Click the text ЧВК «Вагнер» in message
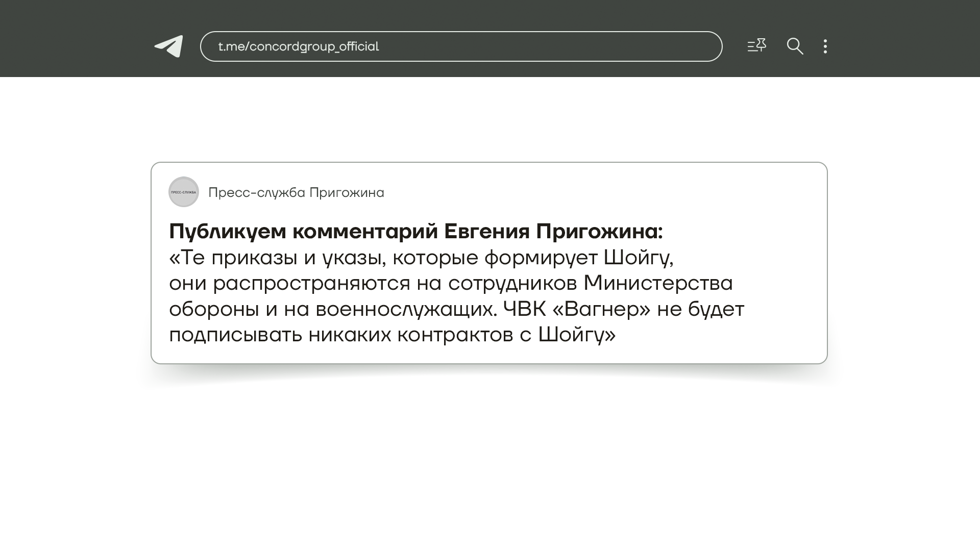Screen dimensions: 980x551 point(577,309)
